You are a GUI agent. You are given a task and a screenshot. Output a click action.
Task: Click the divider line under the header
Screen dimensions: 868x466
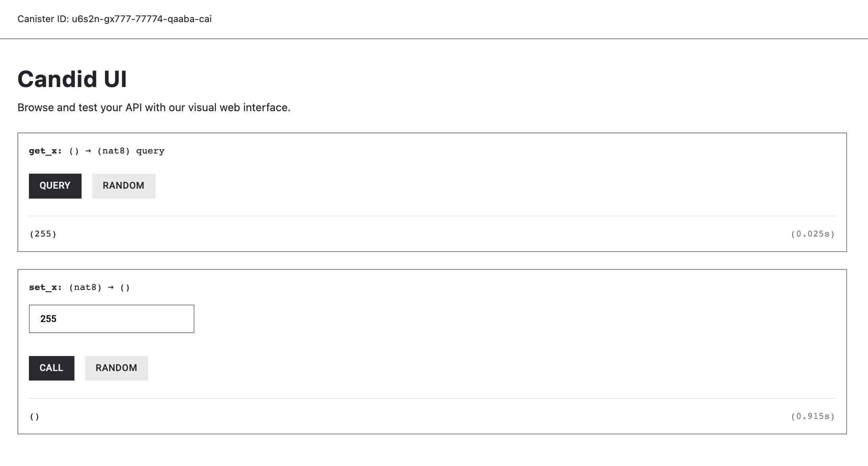pos(434,38)
